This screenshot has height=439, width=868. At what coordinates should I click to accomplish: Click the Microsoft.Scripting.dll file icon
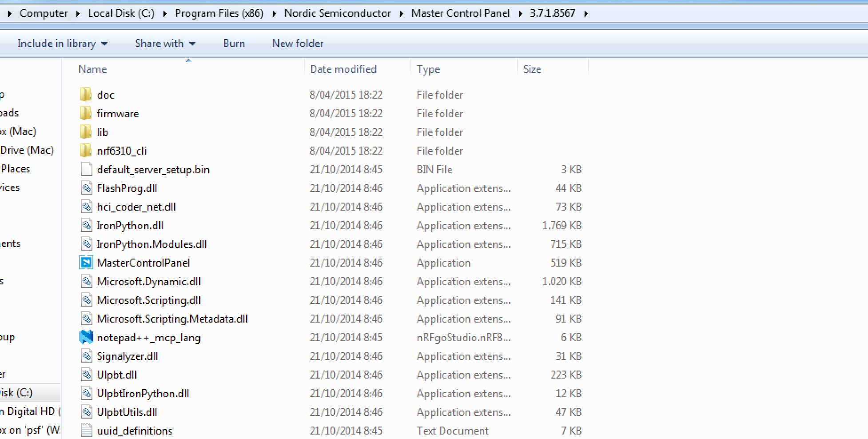(86, 300)
